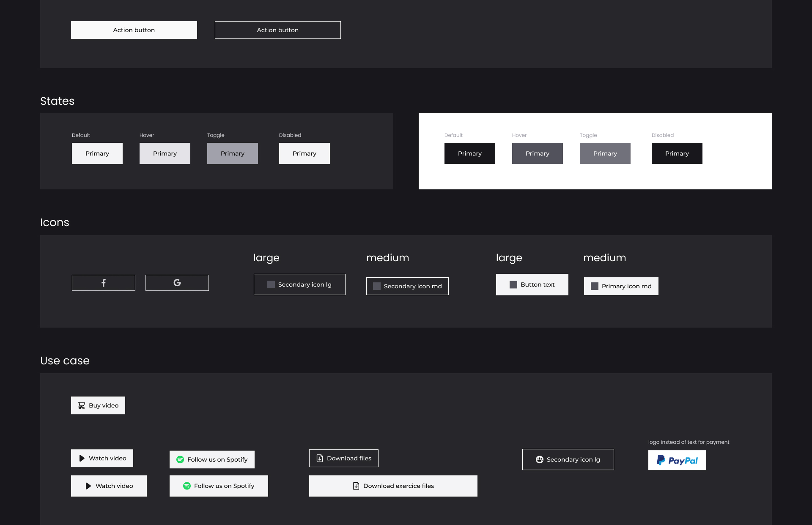Click the download icon on Download files
This screenshot has height=525, width=812.
point(320,458)
